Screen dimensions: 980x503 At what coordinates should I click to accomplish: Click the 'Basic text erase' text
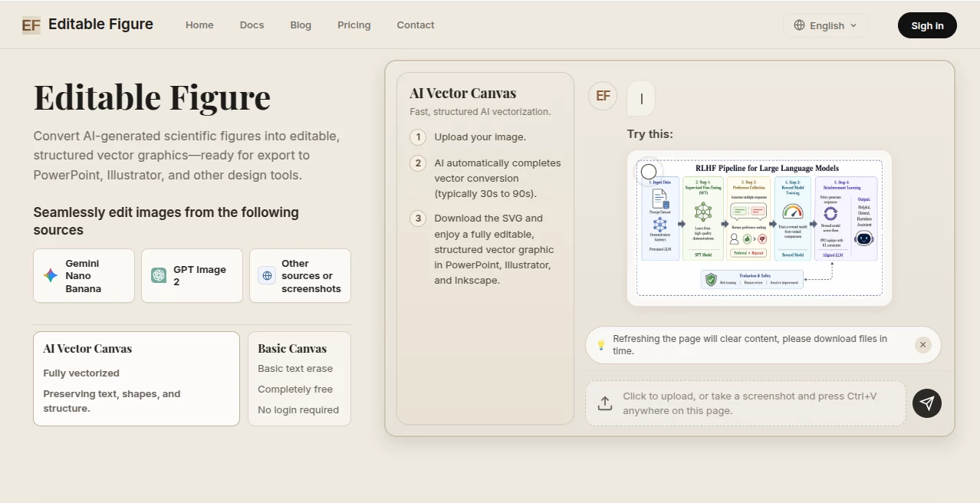pyautogui.click(x=295, y=369)
